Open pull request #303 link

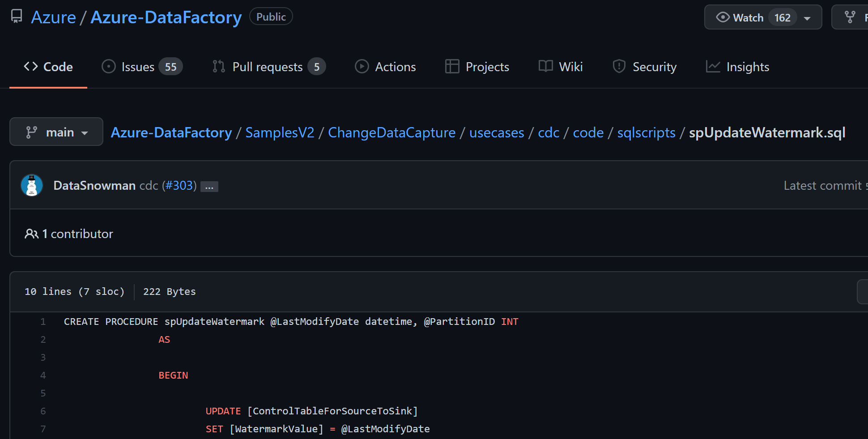(179, 185)
